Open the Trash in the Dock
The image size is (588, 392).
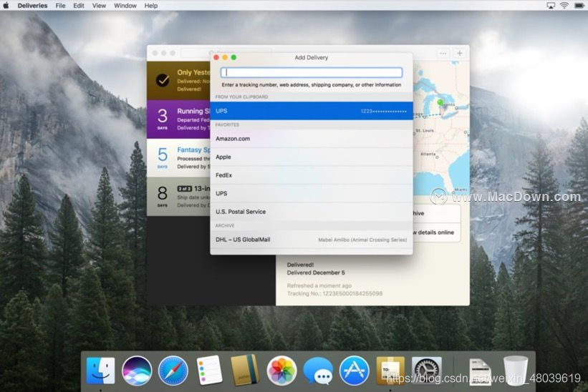pyautogui.click(x=516, y=371)
